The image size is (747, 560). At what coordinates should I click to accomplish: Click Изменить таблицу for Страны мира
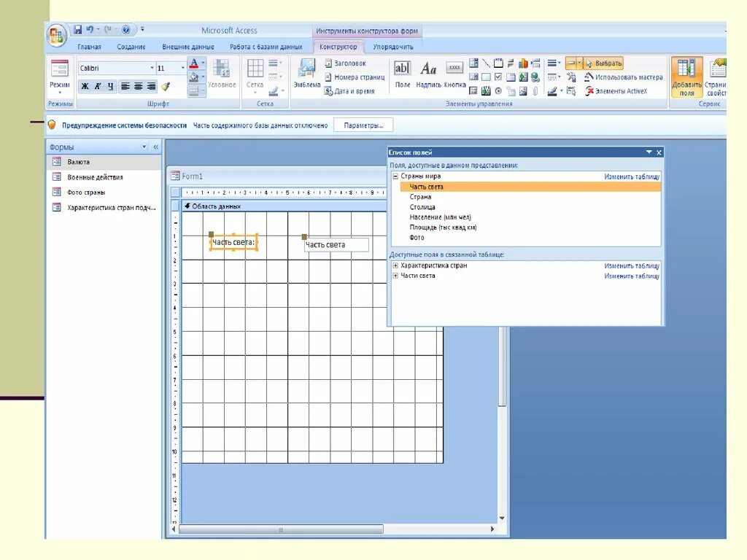pos(632,176)
